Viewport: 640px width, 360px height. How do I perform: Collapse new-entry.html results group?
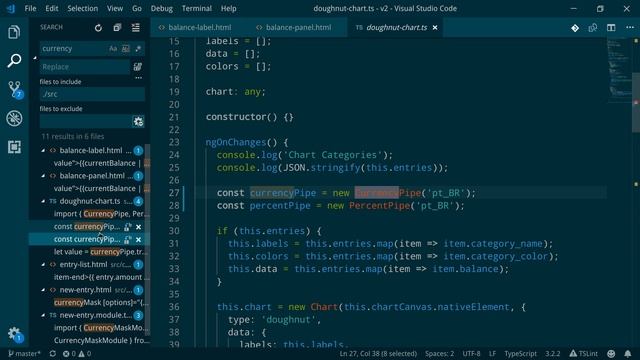point(43,290)
